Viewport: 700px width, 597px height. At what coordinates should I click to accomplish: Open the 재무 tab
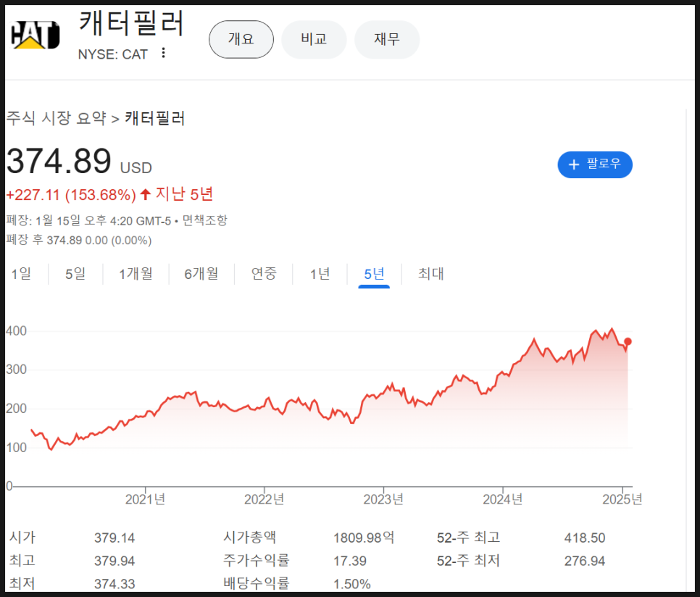(387, 39)
